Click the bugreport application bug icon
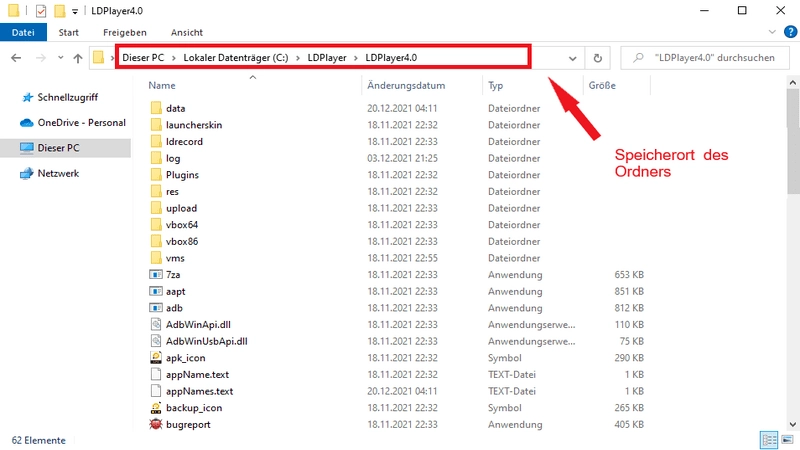The height and width of the screenshot is (450, 800). [156, 424]
